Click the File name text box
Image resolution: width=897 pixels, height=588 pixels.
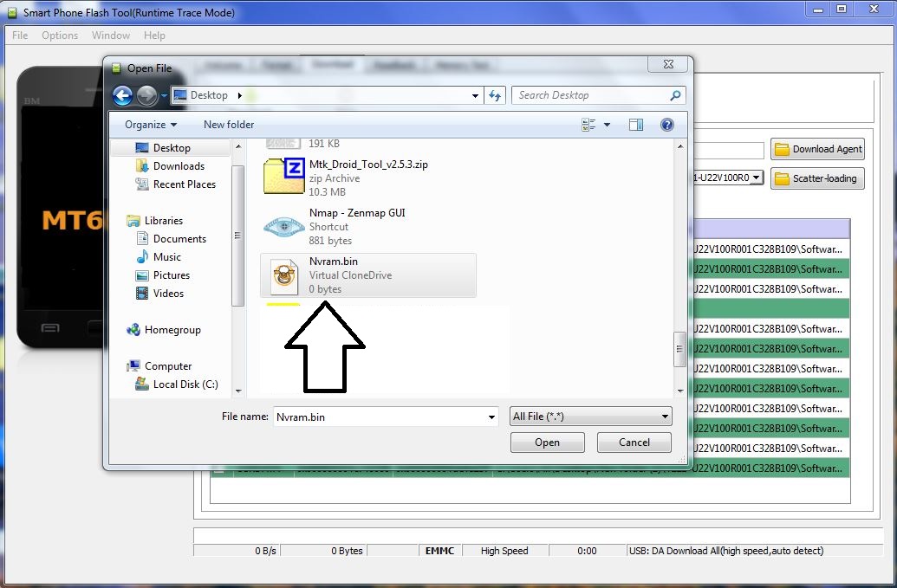pyautogui.click(x=380, y=417)
